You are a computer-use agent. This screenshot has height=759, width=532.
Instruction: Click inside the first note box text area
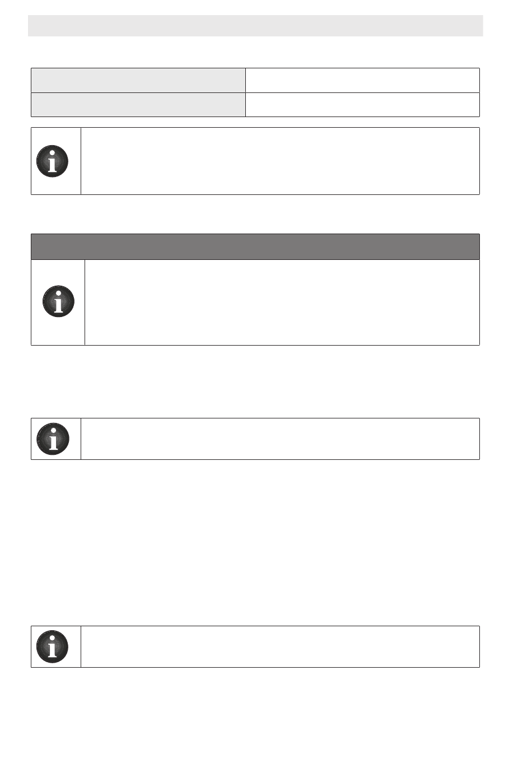(x=280, y=161)
